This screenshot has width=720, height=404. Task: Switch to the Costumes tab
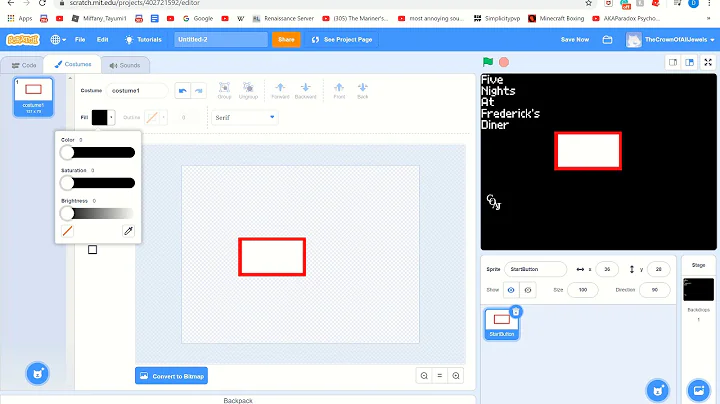tap(73, 64)
